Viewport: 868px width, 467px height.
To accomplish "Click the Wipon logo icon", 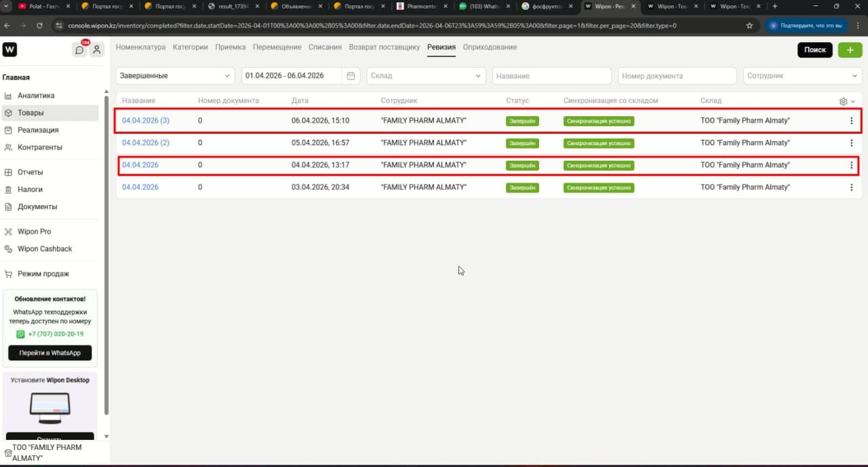I will click(x=9, y=50).
